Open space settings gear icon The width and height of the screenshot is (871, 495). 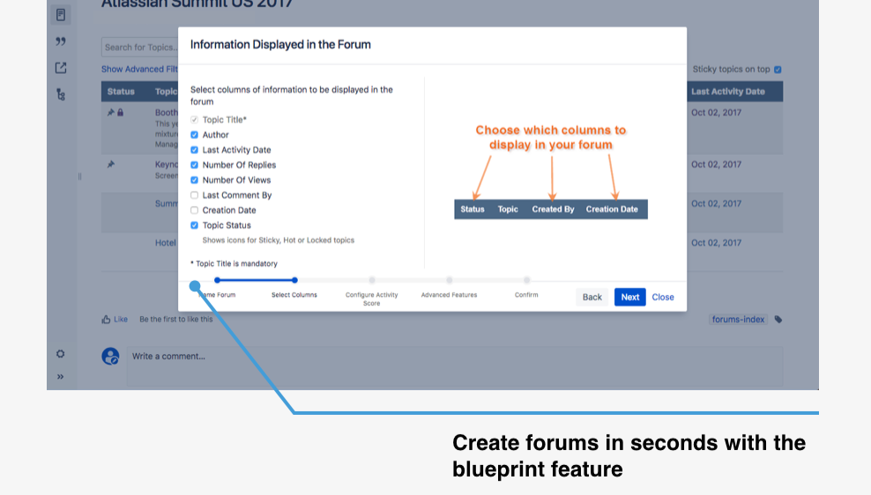(61, 354)
